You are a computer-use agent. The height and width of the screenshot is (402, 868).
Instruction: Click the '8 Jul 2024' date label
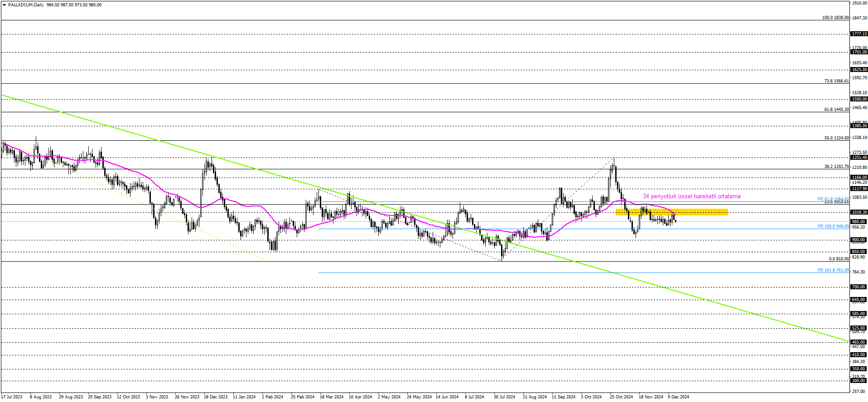[x=474, y=397]
